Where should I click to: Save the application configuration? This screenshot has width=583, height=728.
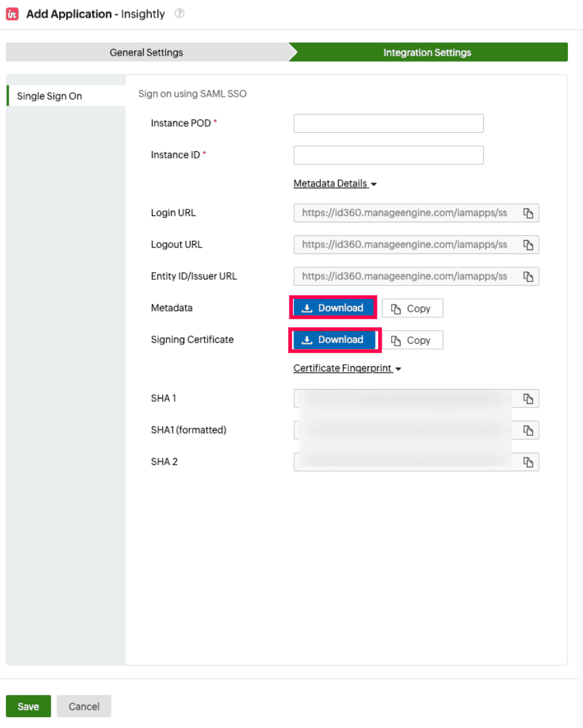[28, 706]
